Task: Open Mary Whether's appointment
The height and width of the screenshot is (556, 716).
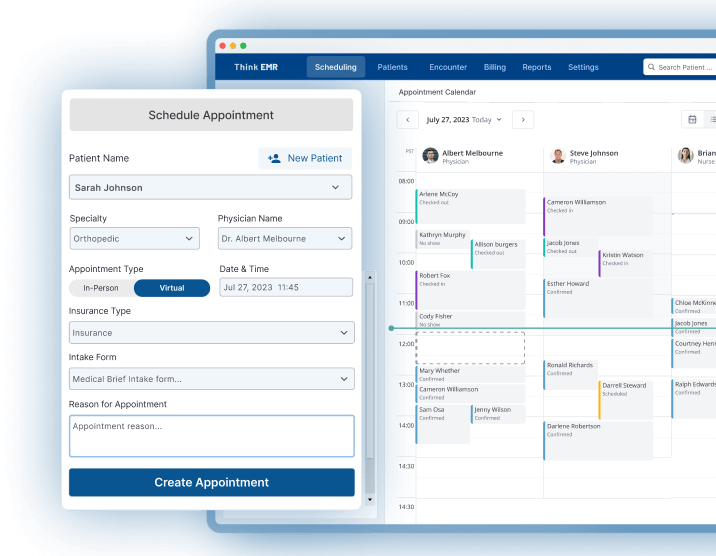Action: (x=470, y=374)
